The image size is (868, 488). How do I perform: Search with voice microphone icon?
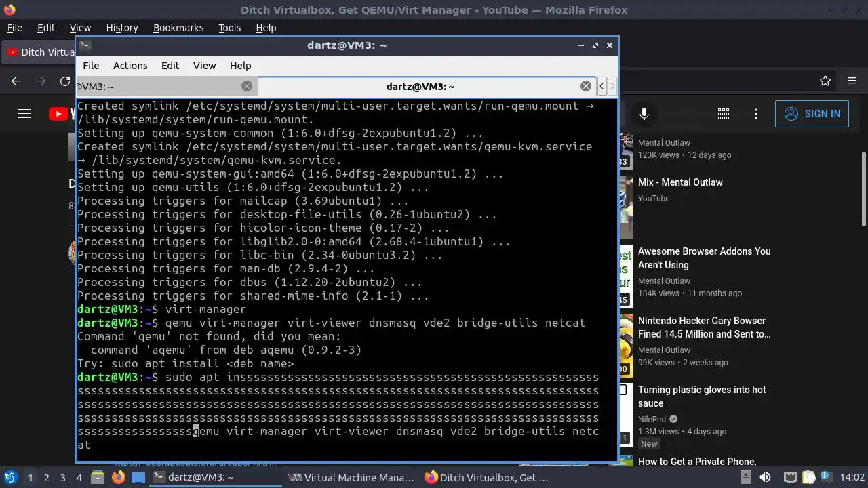point(644,114)
